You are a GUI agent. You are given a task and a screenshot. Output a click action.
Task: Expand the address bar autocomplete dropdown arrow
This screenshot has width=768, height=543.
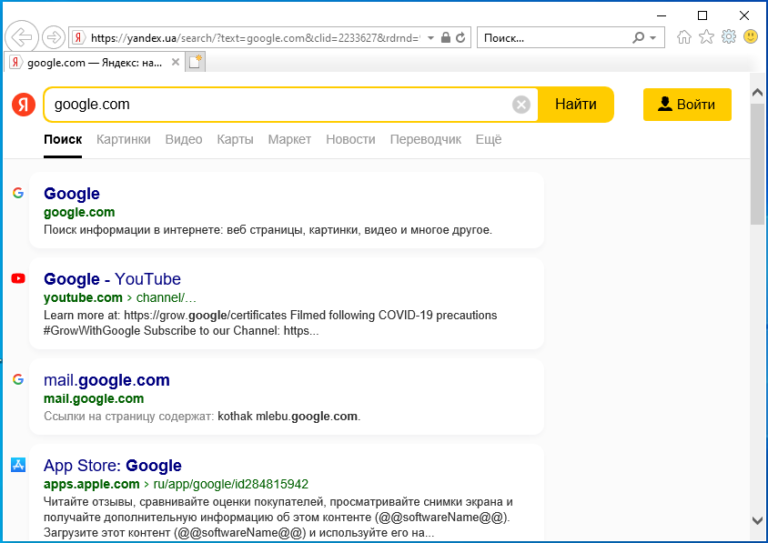click(431, 38)
